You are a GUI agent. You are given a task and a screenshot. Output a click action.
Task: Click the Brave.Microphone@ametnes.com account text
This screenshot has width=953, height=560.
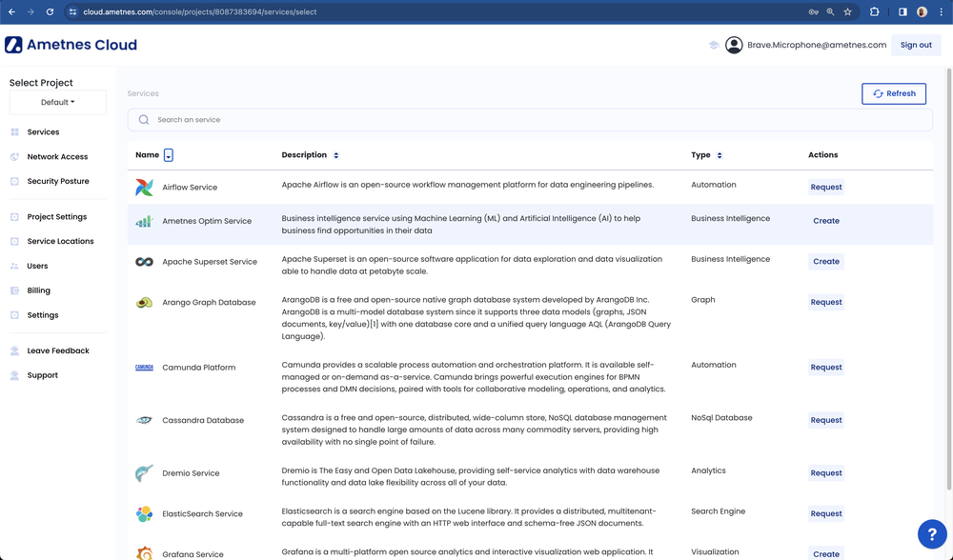click(817, 45)
